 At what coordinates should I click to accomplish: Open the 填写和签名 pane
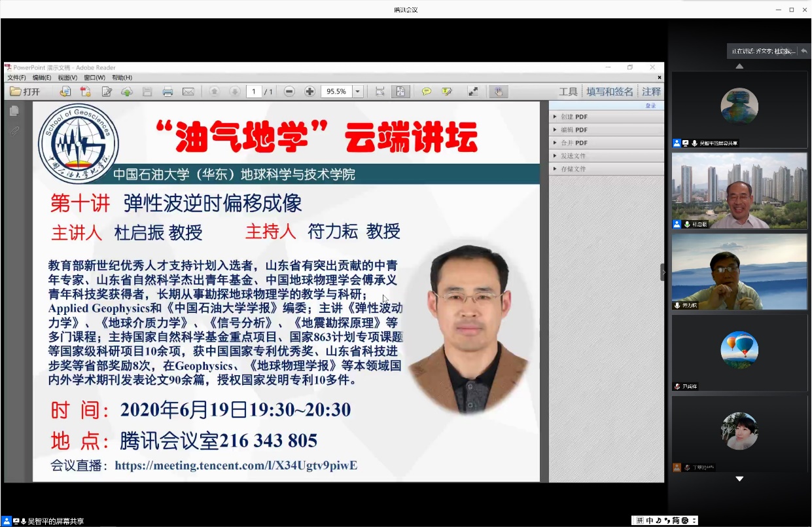pyautogui.click(x=609, y=92)
